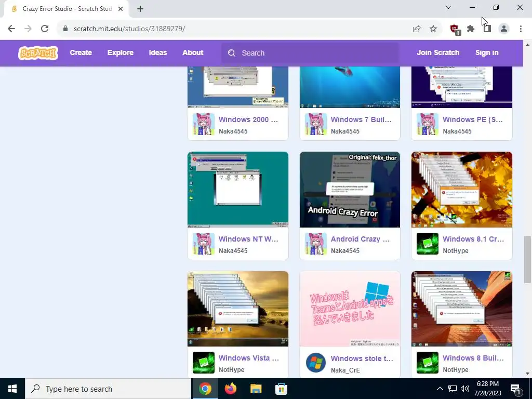532x399 pixels.
Task: Open Windows stole t... project title
Action: tap(362, 358)
